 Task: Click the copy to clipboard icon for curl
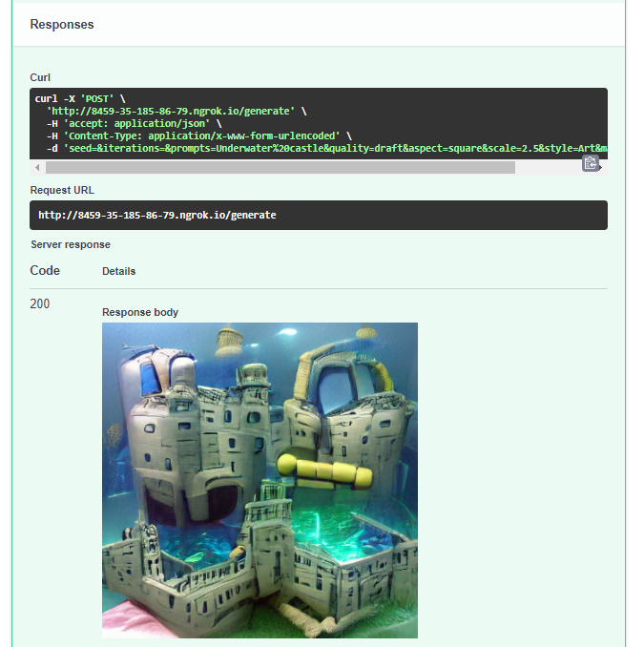point(591,163)
